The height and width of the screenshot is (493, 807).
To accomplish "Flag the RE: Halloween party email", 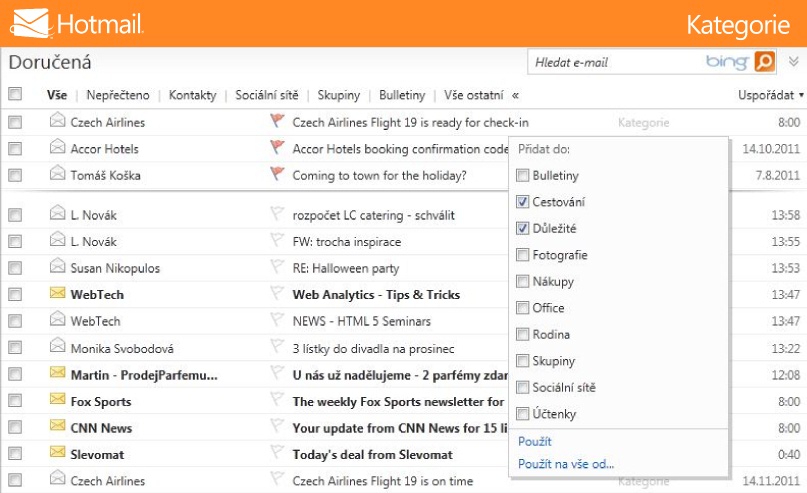I will (277, 266).
